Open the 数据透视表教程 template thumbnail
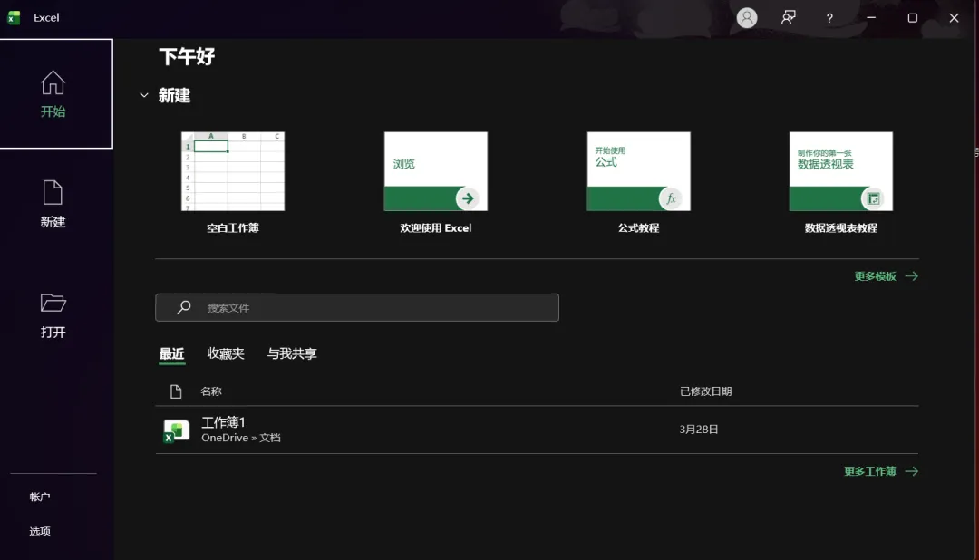 pos(841,171)
